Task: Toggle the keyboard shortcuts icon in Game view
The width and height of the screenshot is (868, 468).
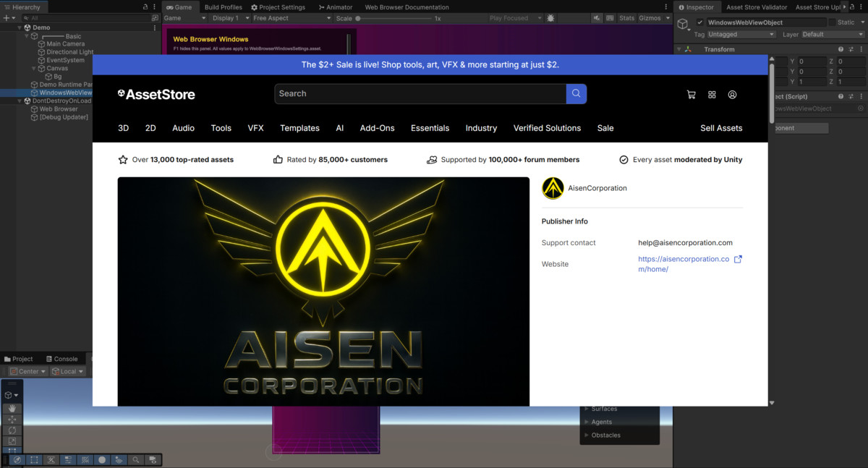Action: pyautogui.click(x=610, y=18)
